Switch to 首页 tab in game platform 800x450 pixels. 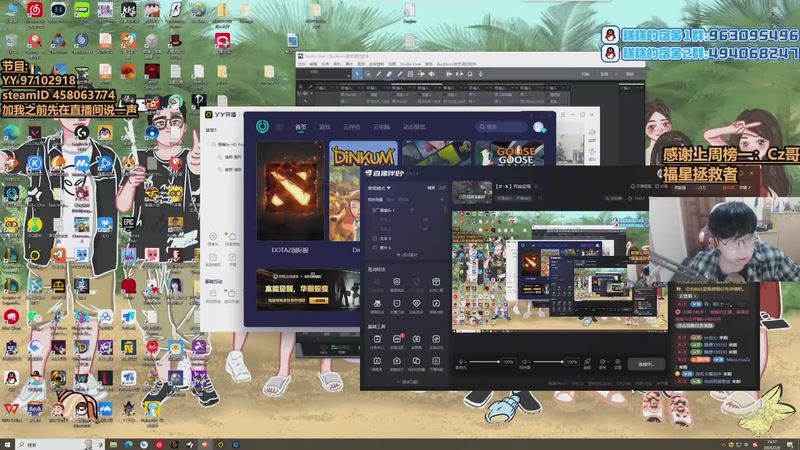point(301,127)
